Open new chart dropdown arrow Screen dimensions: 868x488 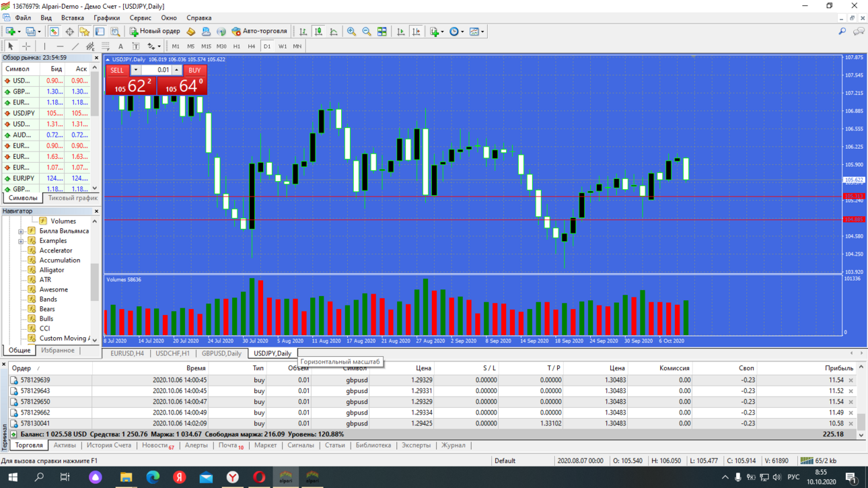coord(19,32)
